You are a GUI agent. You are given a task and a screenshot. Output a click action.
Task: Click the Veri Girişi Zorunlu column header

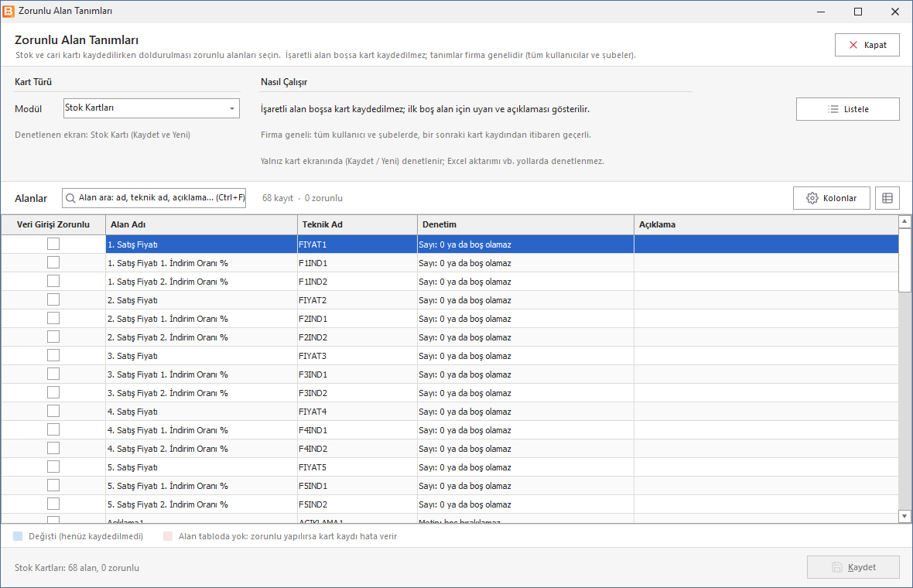(53, 224)
